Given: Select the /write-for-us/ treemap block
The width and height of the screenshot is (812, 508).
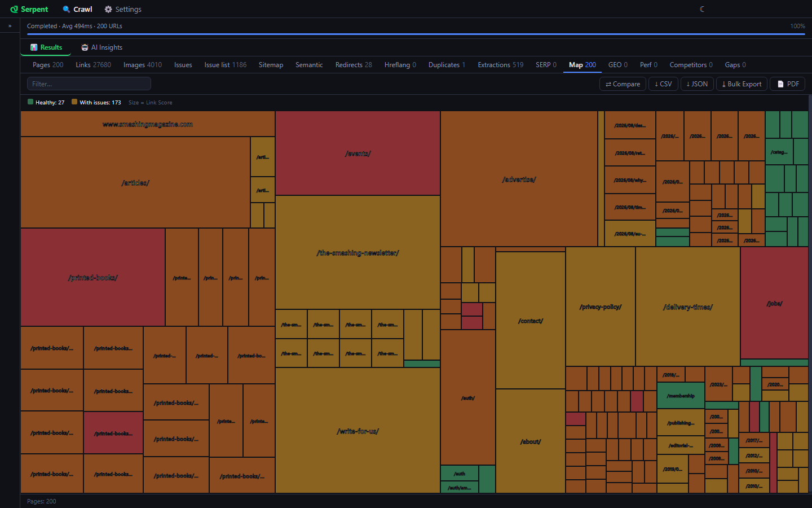Looking at the screenshot, I should pyautogui.click(x=358, y=431).
